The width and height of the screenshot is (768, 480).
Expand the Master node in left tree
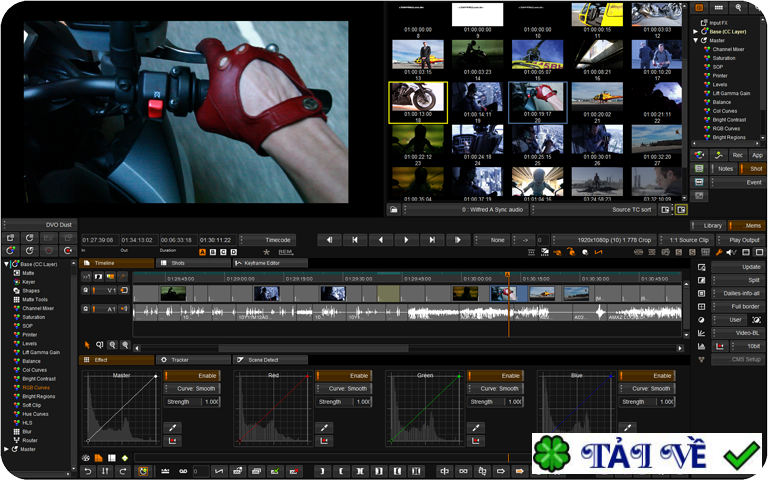click(5, 449)
